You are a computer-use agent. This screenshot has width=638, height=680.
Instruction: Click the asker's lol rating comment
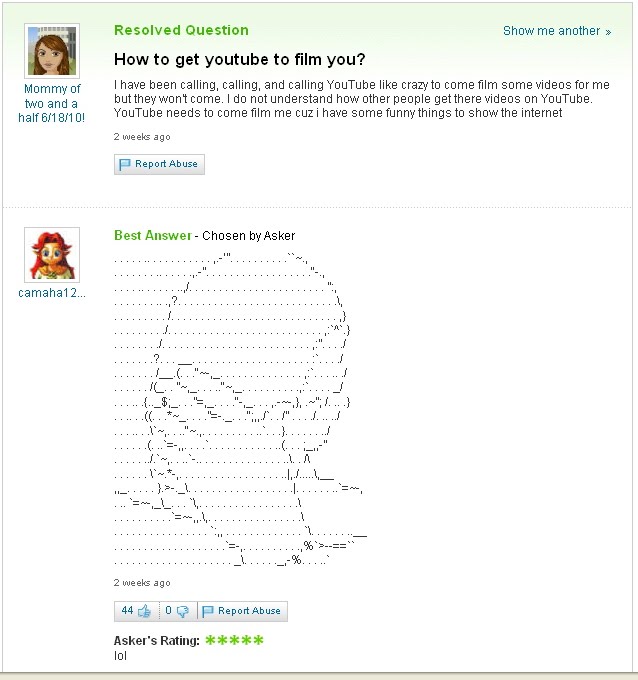[120, 656]
